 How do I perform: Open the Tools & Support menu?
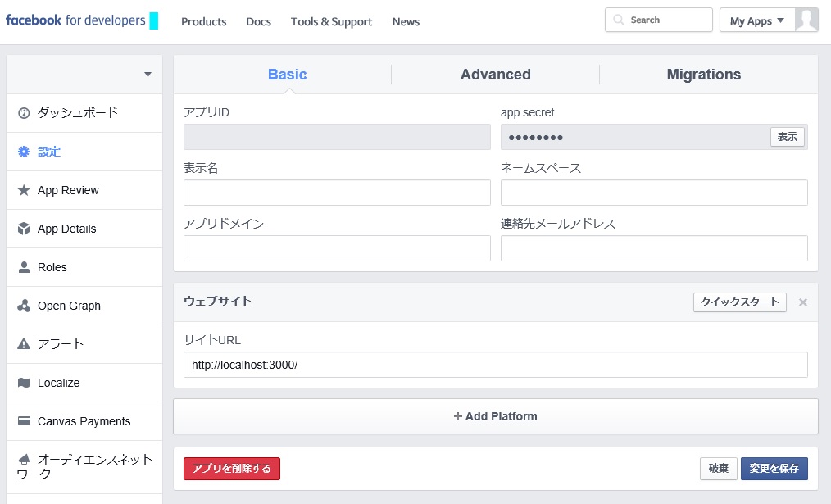(x=331, y=22)
